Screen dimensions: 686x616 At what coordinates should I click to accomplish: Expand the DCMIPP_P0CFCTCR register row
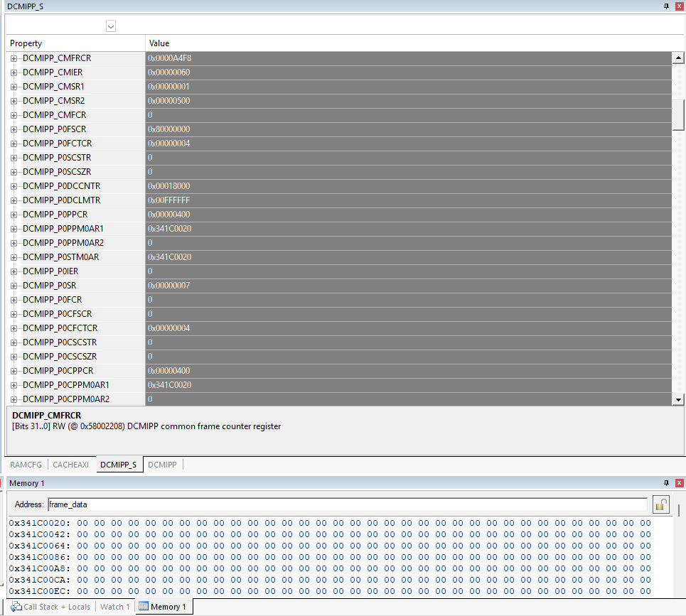tap(14, 328)
